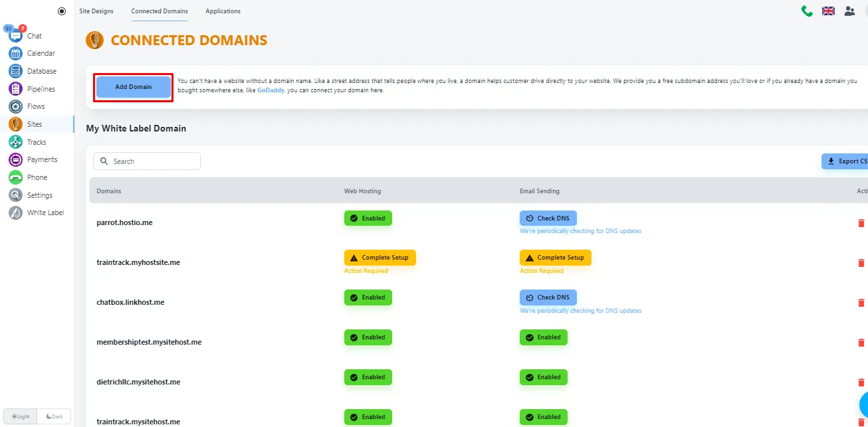
Task: Select the traintrack.myhostsite.me domain name
Action: click(138, 262)
